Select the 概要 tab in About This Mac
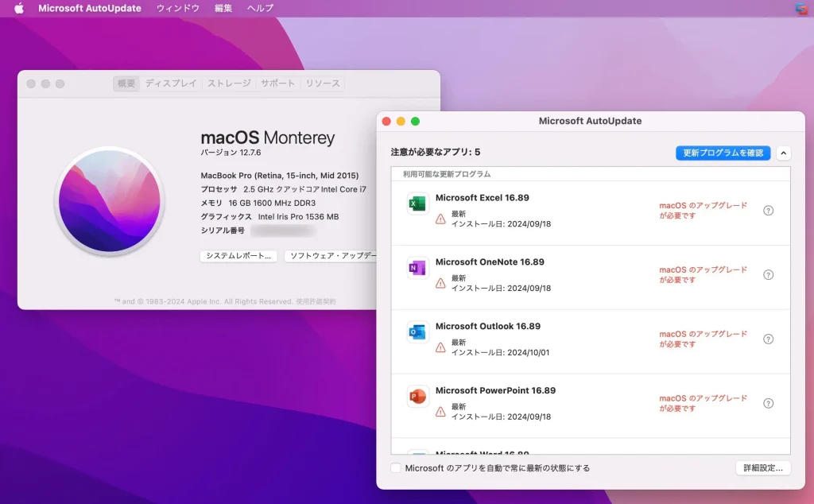The image size is (814, 504). 126,83
